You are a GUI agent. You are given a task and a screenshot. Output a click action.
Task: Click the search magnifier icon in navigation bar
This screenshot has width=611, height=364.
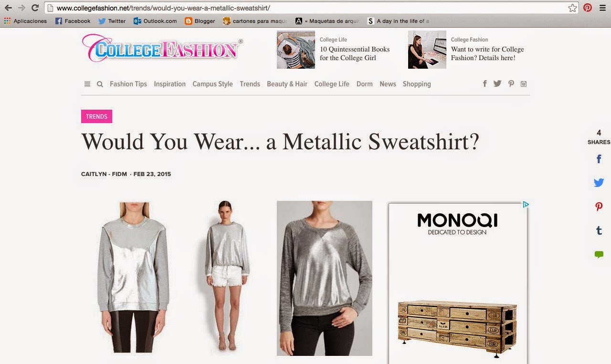pyautogui.click(x=100, y=84)
